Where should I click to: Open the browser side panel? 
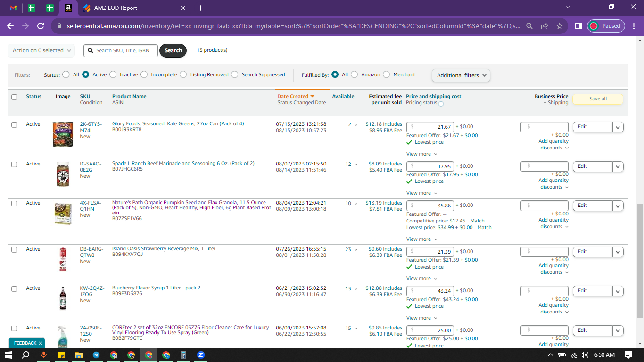click(x=578, y=26)
